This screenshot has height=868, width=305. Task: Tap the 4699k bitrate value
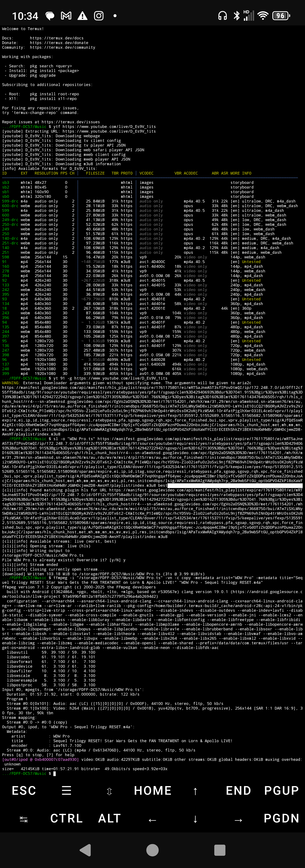(113, 359)
